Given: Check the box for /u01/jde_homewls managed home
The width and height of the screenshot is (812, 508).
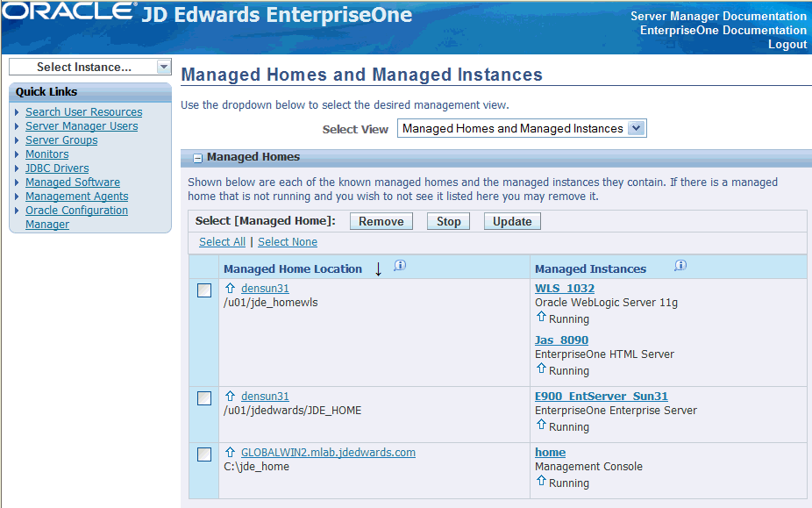Looking at the screenshot, I should pyautogui.click(x=204, y=290).
